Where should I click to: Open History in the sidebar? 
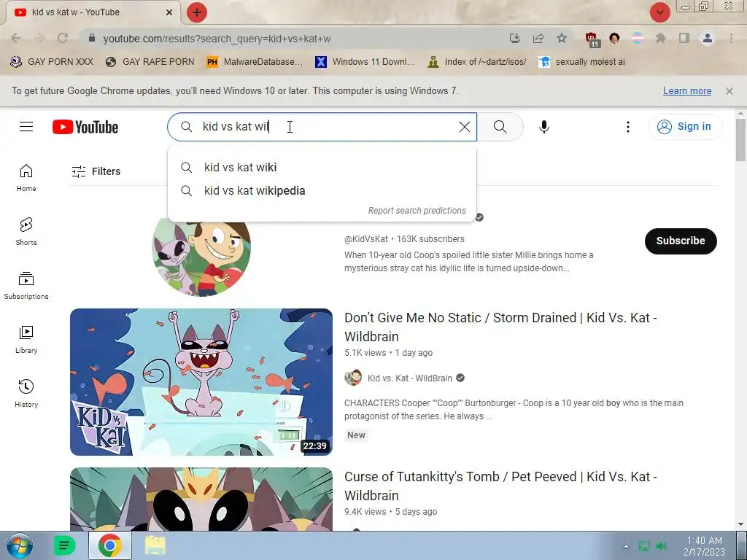tap(26, 394)
